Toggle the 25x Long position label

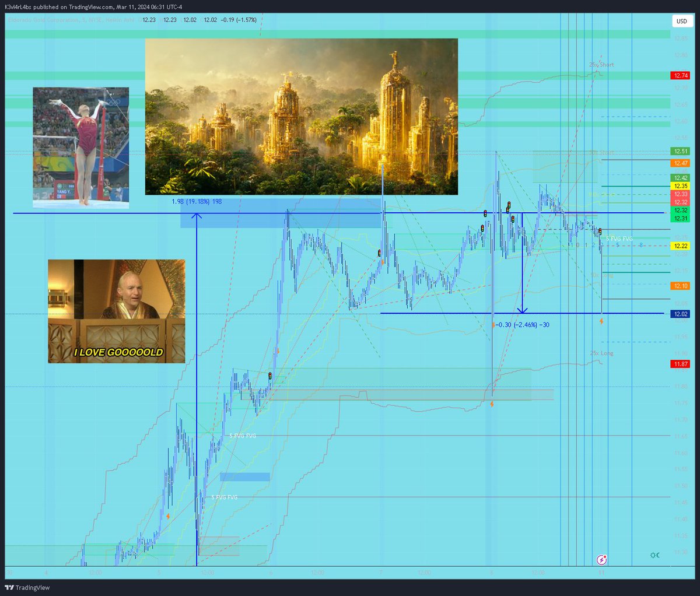(x=601, y=353)
